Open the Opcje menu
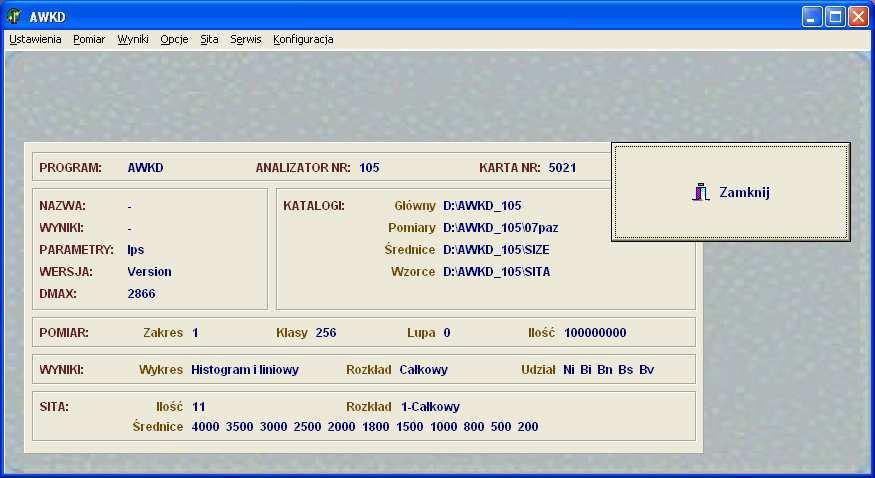Viewport: 875px width, 478px height. click(x=174, y=39)
